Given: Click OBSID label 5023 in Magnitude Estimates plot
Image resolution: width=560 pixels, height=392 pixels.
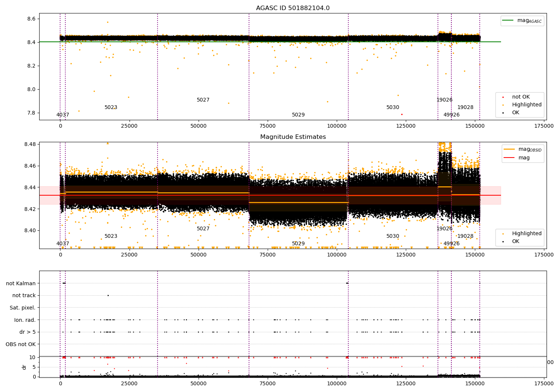Looking at the screenshot, I should (x=111, y=236).
